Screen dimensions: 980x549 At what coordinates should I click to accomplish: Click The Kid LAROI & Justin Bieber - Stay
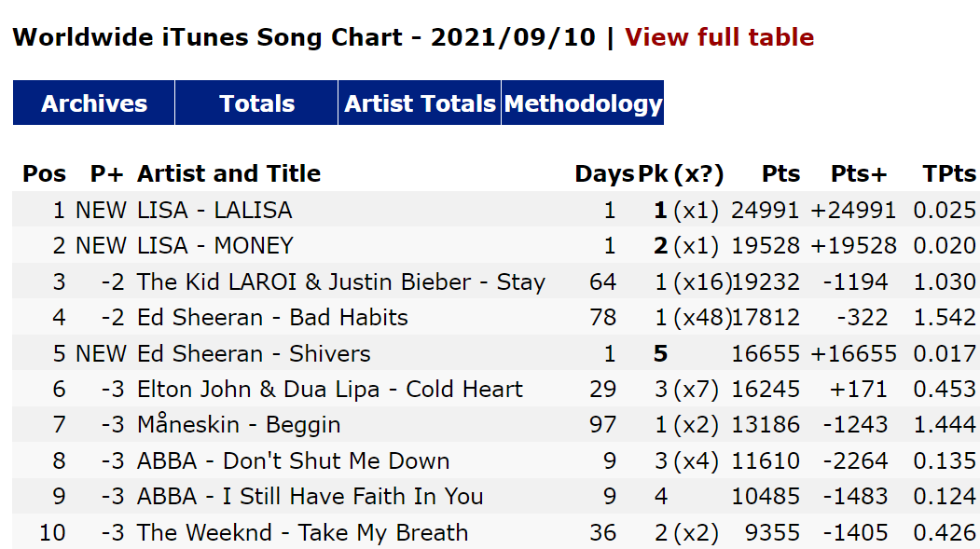click(340, 281)
